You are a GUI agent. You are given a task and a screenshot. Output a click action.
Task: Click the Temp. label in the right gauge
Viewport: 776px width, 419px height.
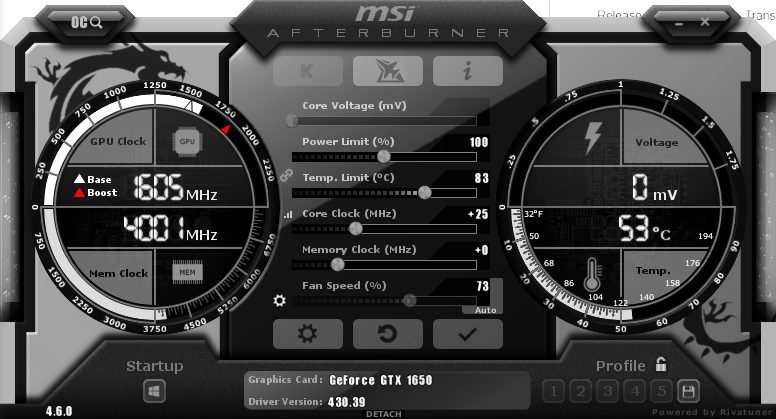click(x=653, y=271)
